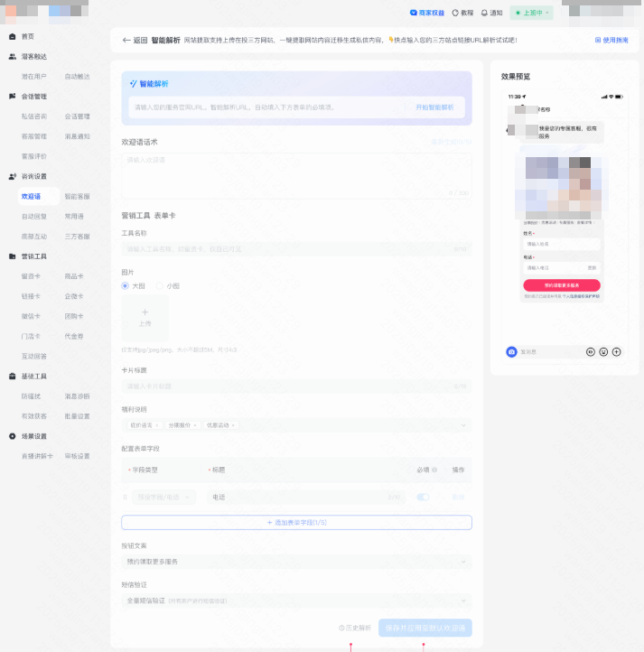Click the 卡片标题 input field
Viewport: 644px width, 652px height.
[296, 387]
